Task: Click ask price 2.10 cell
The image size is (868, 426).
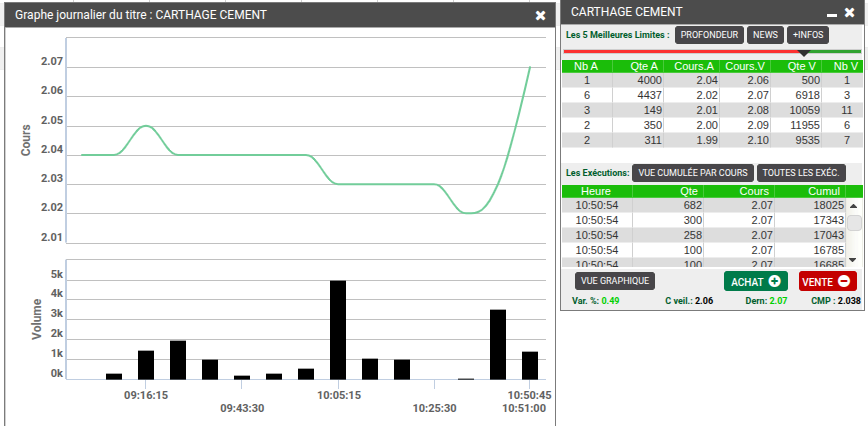Action: point(745,140)
